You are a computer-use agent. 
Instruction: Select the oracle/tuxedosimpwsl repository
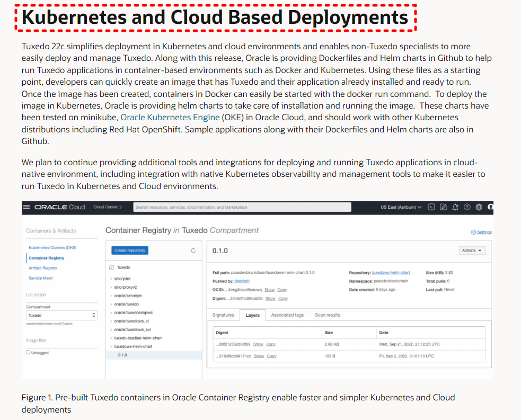[134, 312]
